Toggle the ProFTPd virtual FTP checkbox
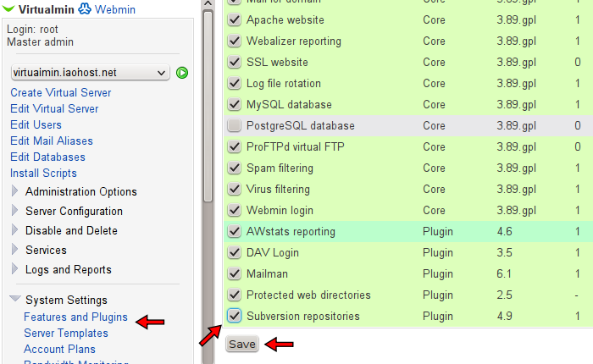This screenshot has height=364, width=593. (235, 146)
